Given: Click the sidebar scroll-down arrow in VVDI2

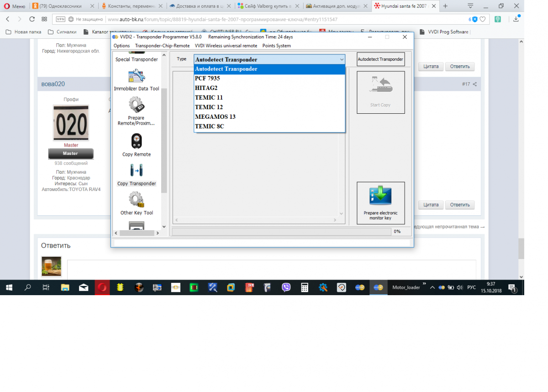Looking at the screenshot, I should [x=164, y=227].
